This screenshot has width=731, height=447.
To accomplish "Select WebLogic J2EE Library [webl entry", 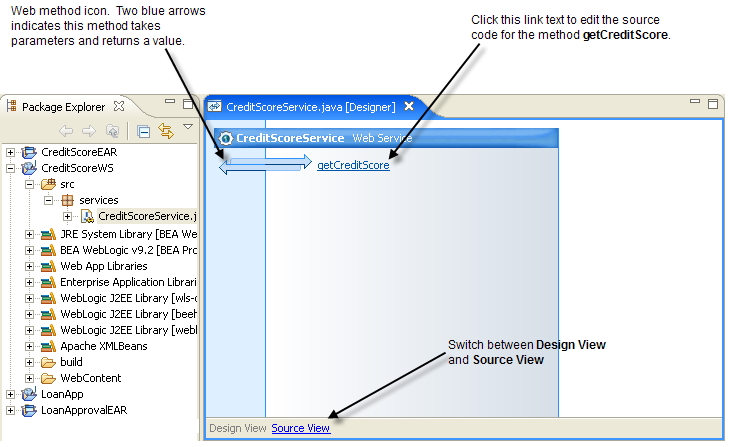I will click(129, 330).
